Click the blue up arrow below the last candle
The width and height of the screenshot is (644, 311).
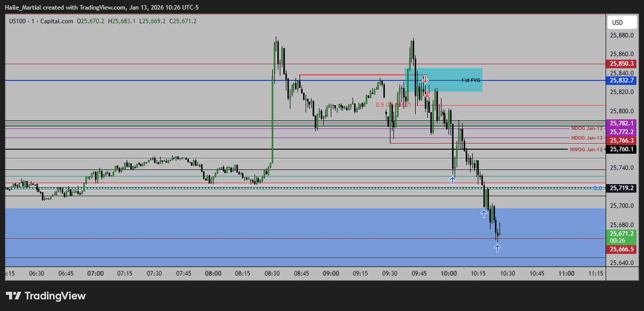tap(497, 248)
